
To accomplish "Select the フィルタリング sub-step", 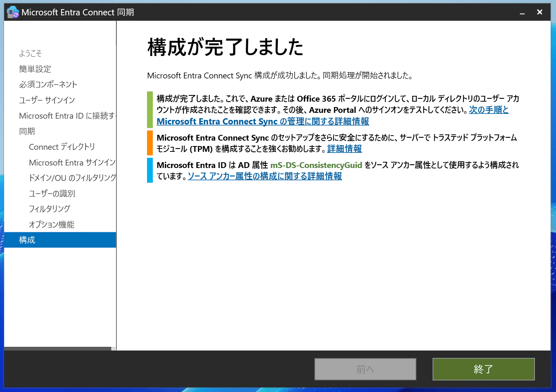I will tap(49, 209).
